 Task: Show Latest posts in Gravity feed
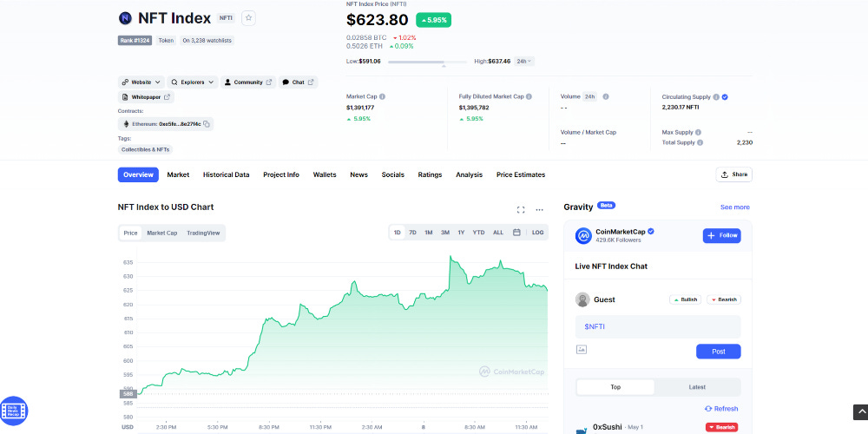click(x=697, y=387)
